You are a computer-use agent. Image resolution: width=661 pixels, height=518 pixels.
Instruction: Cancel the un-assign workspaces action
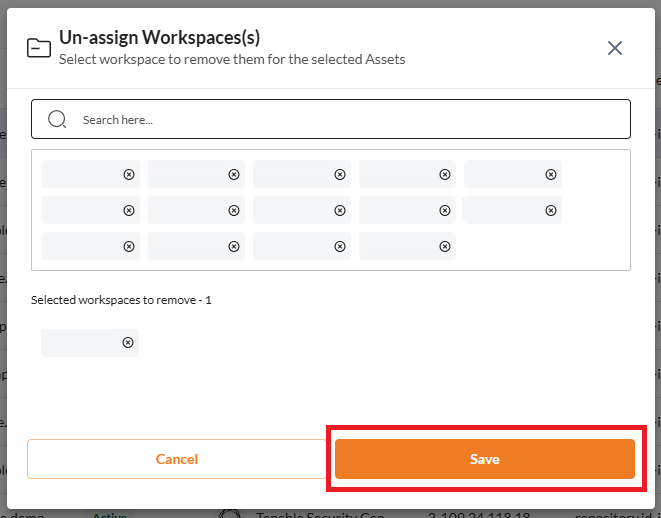point(177,459)
